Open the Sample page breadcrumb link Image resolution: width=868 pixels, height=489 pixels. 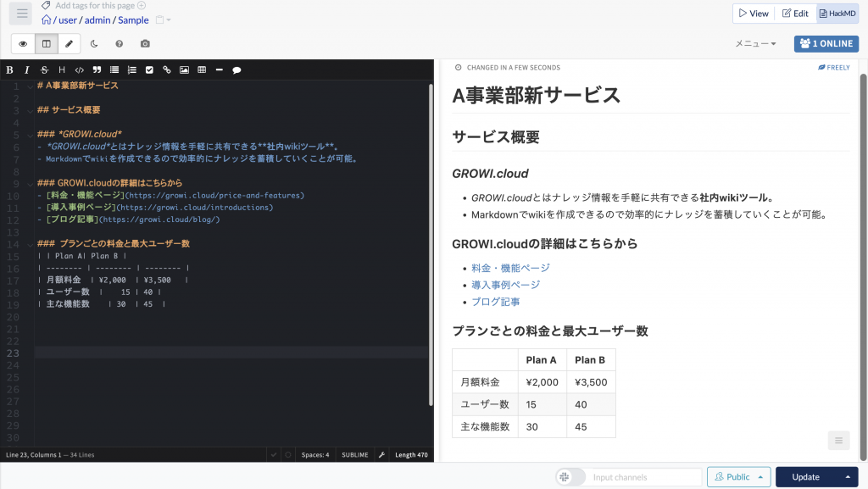[133, 19]
